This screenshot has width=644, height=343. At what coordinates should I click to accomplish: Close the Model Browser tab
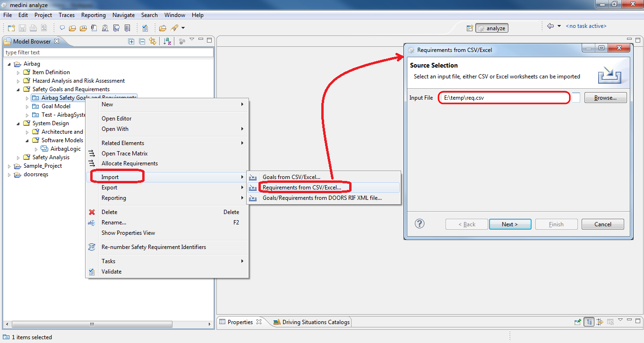pyautogui.click(x=57, y=41)
